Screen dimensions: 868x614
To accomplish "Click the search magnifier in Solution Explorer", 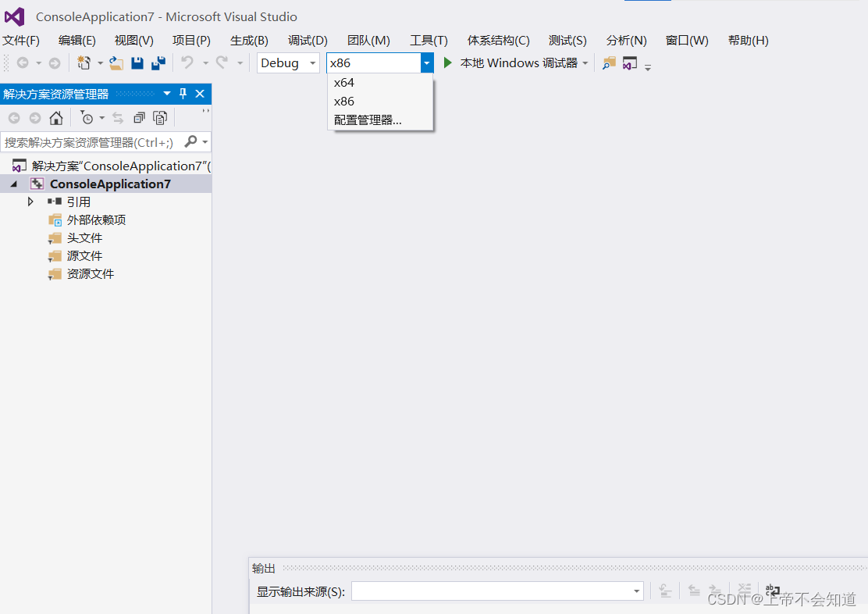I will [190, 142].
